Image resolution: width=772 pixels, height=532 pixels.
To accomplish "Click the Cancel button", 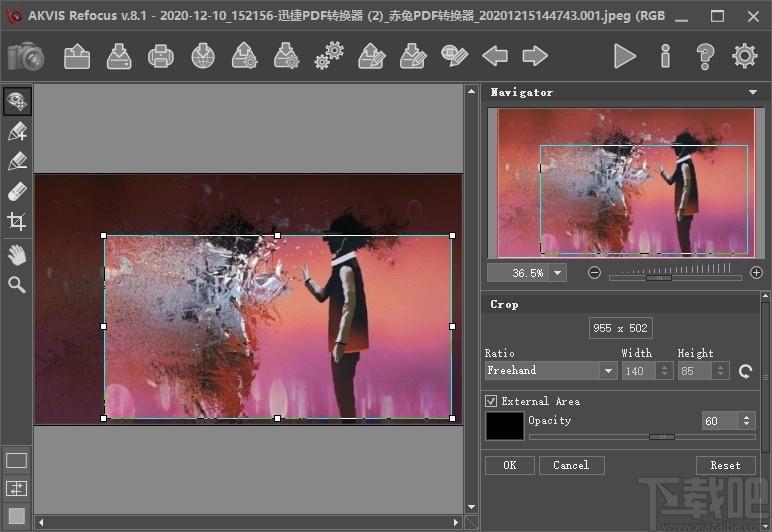I will [x=571, y=466].
